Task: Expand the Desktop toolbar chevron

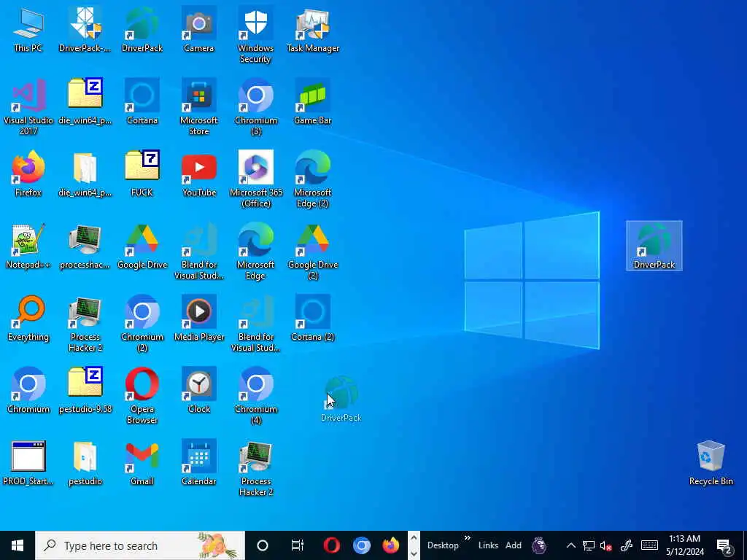Action: click(468, 538)
